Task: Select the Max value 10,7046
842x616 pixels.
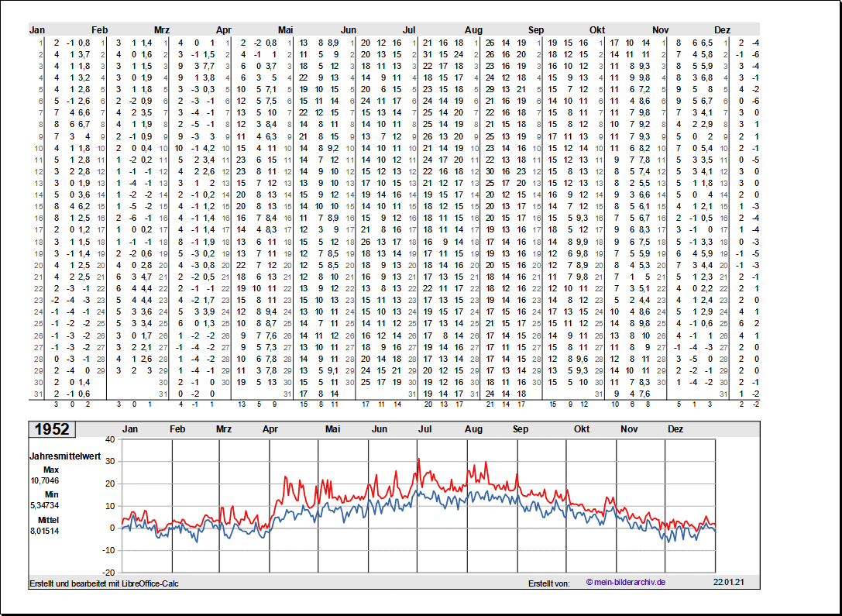Action: tap(44, 480)
